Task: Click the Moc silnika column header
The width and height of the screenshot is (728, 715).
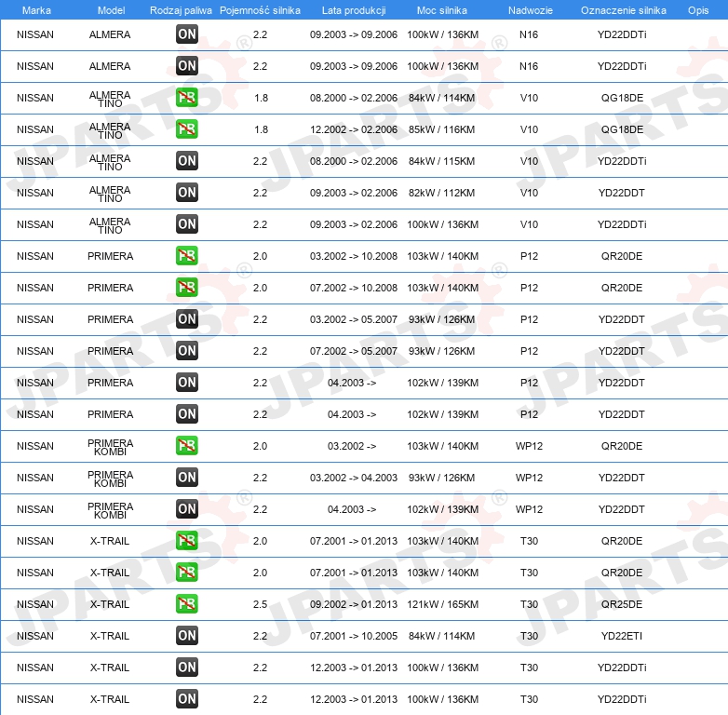Action: pyautogui.click(x=442, y=10)
